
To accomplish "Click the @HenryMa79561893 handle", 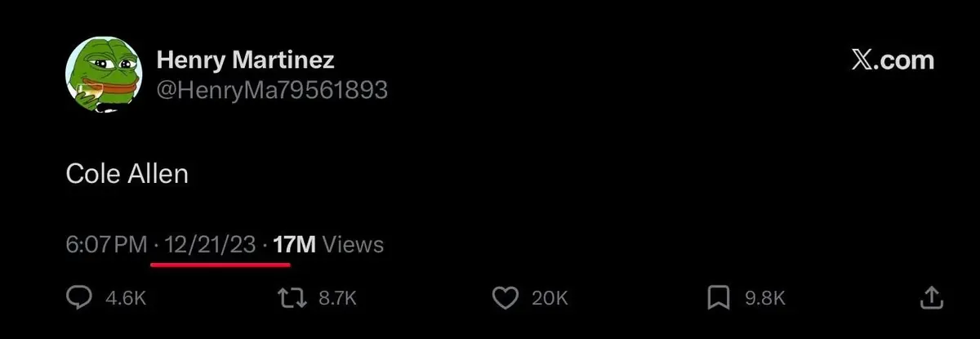I will pyautogui.click(x=271, y=90).
